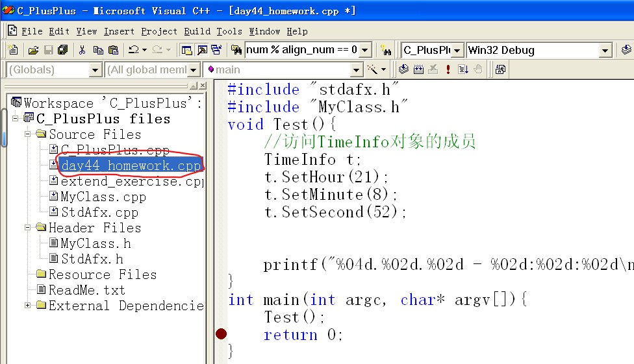Open file folder toolbar icon

[x=33, y=50]
